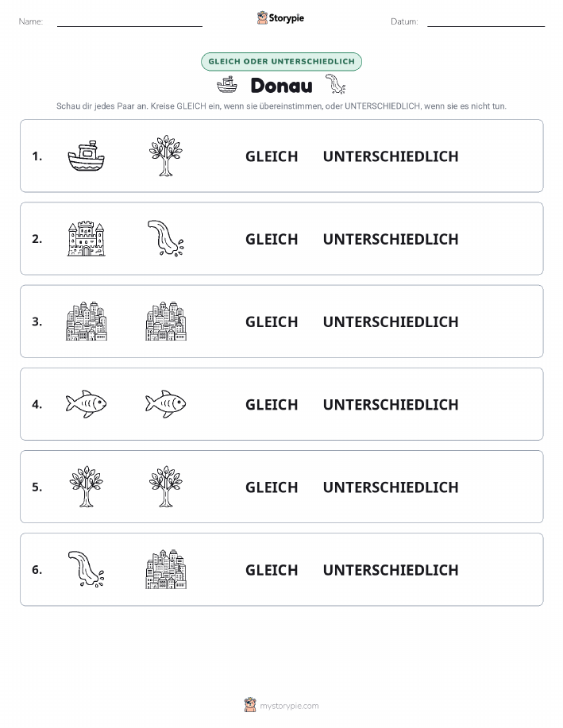The image size is (563, 728).
Task: Select GLEICH for row 3
Action: 272,322
